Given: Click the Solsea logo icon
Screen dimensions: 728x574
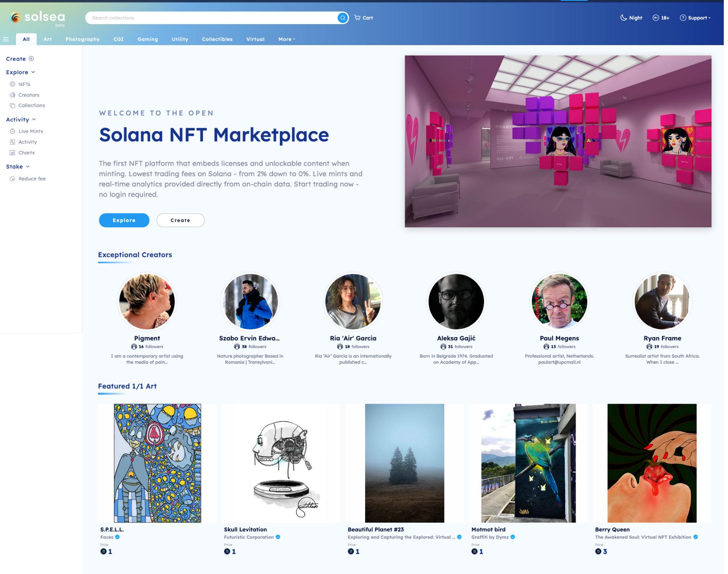Looking at the screenshot, I should (16, 18).
